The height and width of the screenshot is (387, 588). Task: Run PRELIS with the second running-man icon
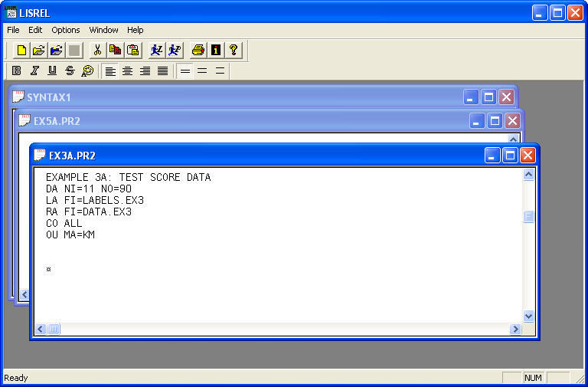175,50
